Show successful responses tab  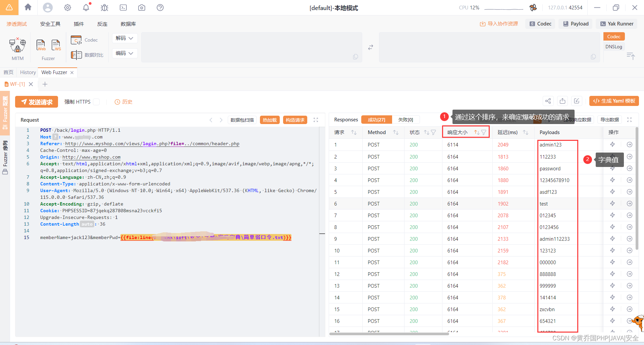coord(377,120)
